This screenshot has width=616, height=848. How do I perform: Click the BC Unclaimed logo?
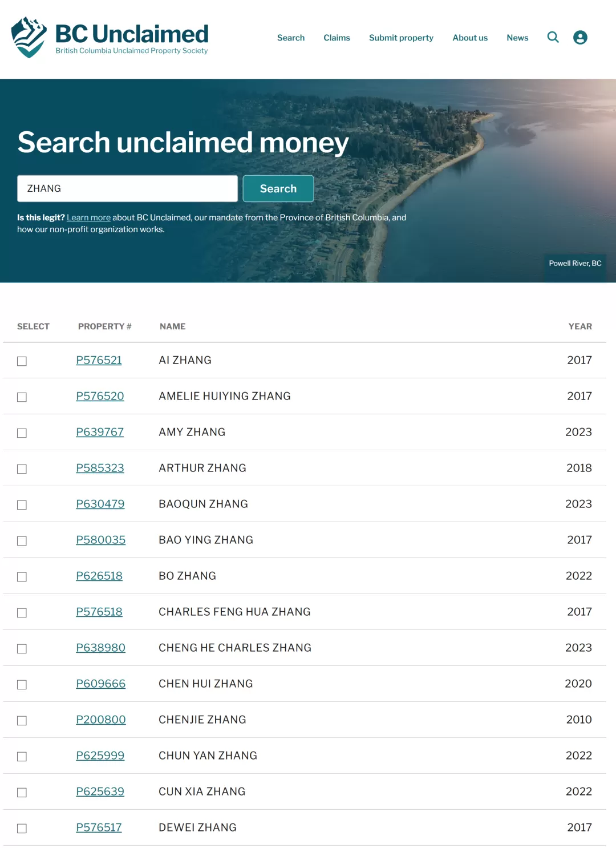coord(110,37)
